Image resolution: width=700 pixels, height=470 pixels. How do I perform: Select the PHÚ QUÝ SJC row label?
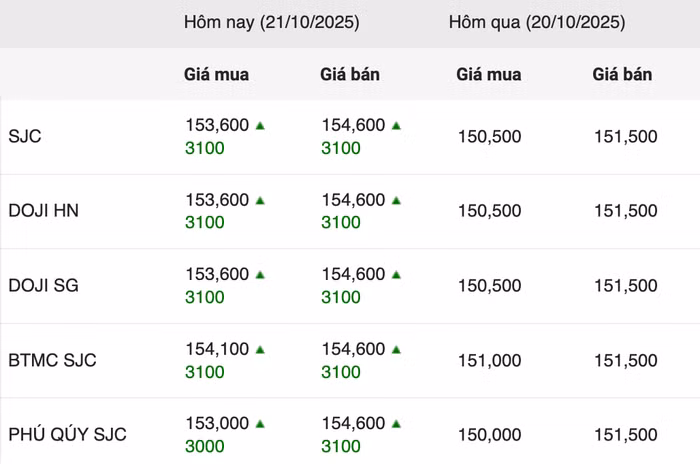[x=67, y=435]
